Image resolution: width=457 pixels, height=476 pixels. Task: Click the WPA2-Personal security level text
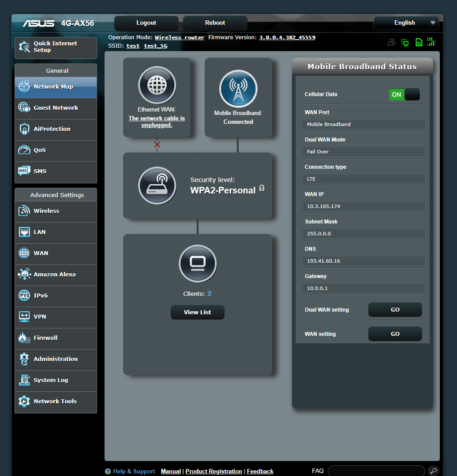[223, 190]
